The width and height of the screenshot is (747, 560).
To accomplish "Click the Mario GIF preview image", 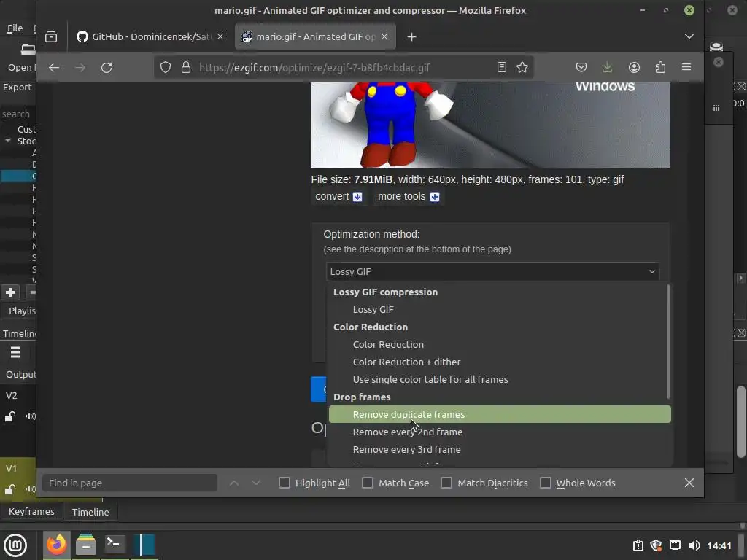I will 490,125.
